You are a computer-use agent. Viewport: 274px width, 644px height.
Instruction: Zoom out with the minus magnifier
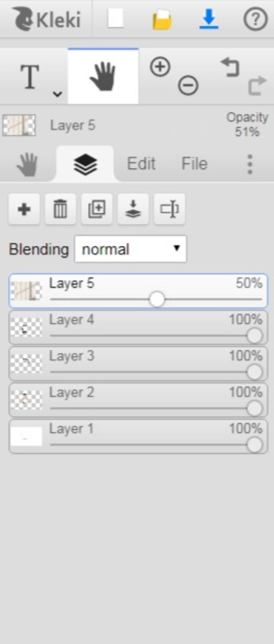click(188, 85)
